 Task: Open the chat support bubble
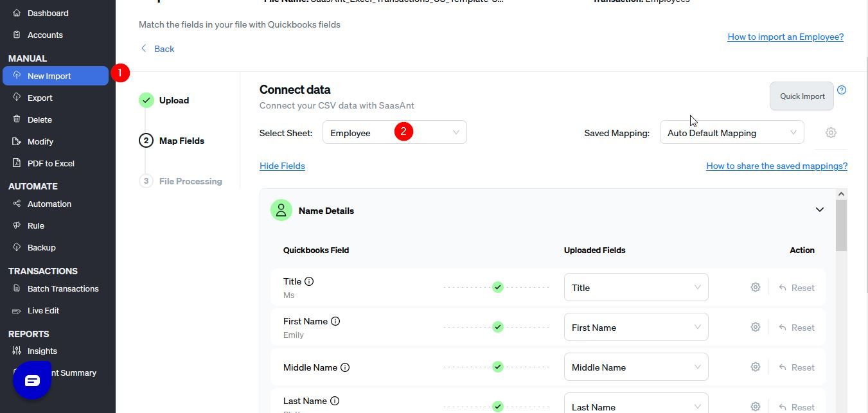(32, 380)
